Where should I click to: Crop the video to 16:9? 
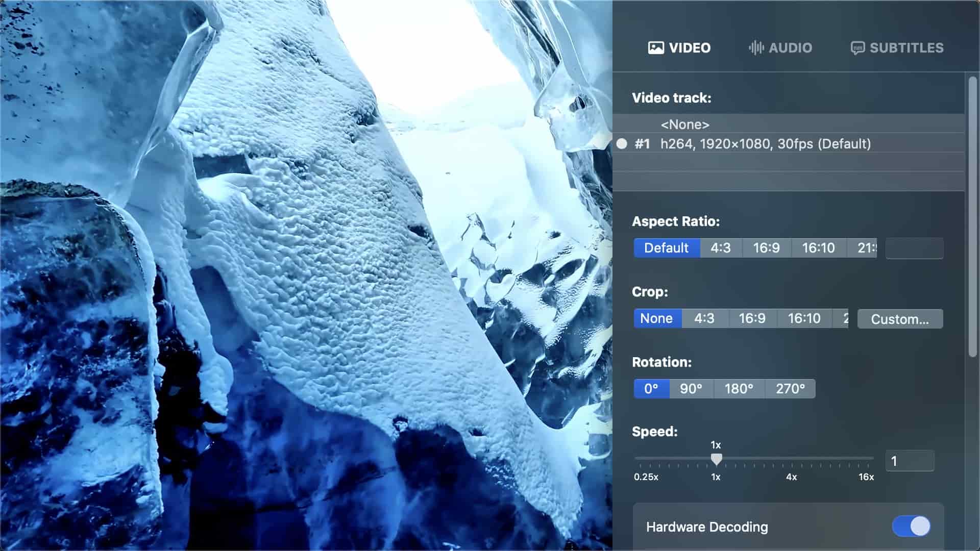(x=752, y=318)
